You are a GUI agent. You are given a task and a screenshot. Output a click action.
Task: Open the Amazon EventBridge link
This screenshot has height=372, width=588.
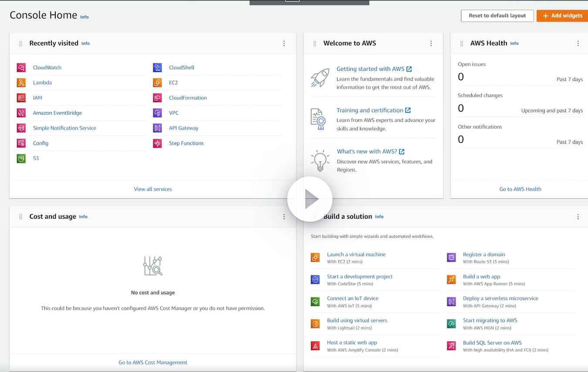point(57,113)
